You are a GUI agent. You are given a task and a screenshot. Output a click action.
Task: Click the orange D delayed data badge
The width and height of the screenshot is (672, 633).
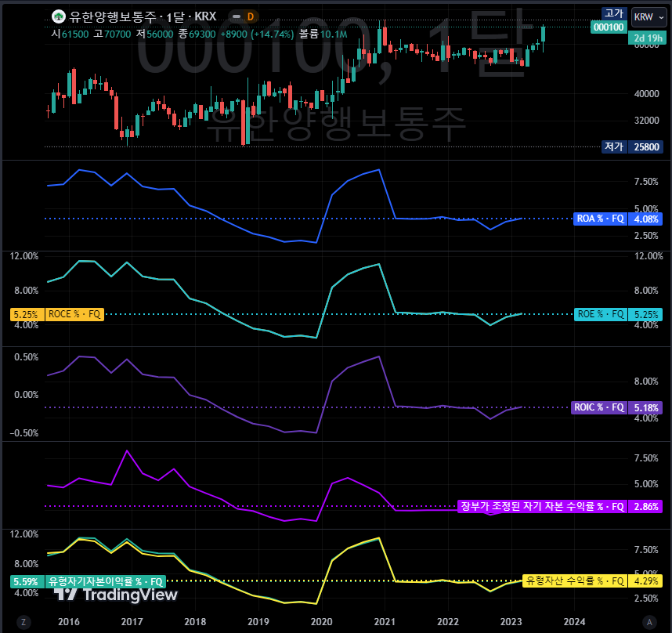[x=251, y=16]
